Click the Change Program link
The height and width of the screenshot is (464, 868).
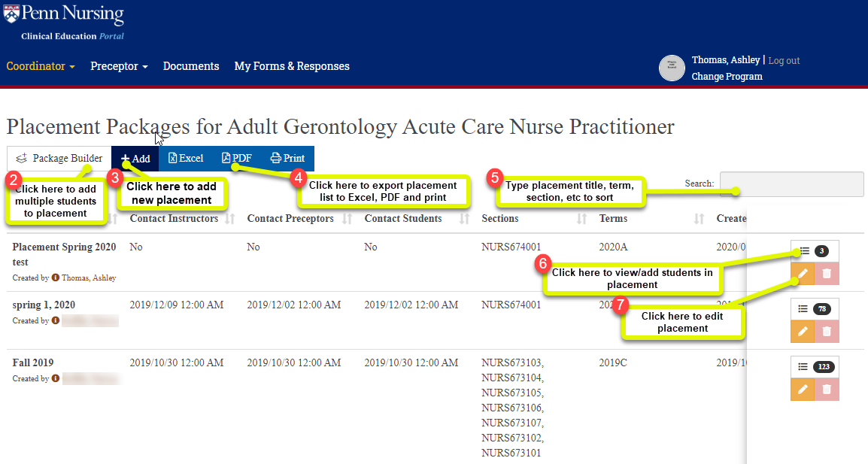[x=727, y=77]
